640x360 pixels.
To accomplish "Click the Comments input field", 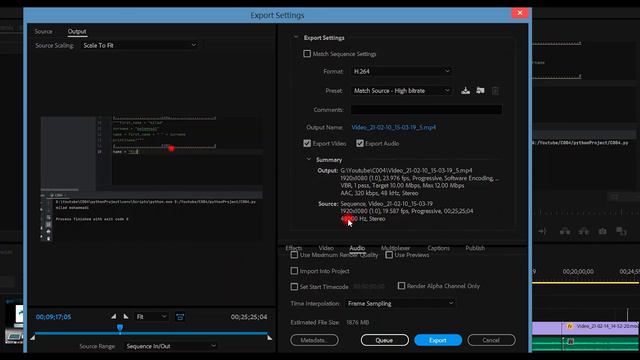I will coord(426,109).
